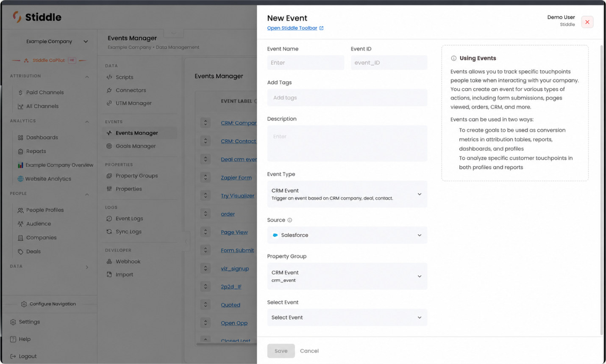Image resolution: width=606 pixels, height=364 pixels.
Task: Focus the Event ID input field
Action: coord(389,63)
